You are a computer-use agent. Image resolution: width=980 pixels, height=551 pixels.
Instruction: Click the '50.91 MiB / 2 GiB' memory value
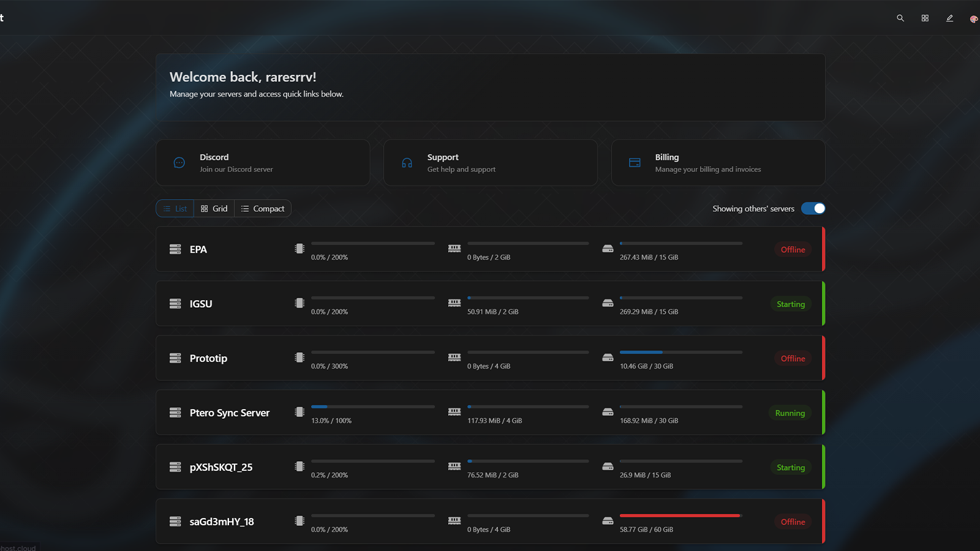tap(493, 312)
